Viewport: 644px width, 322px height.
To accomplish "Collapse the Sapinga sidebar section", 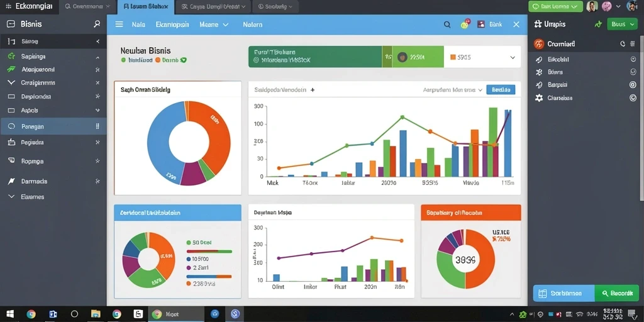I will pos(97,57).
